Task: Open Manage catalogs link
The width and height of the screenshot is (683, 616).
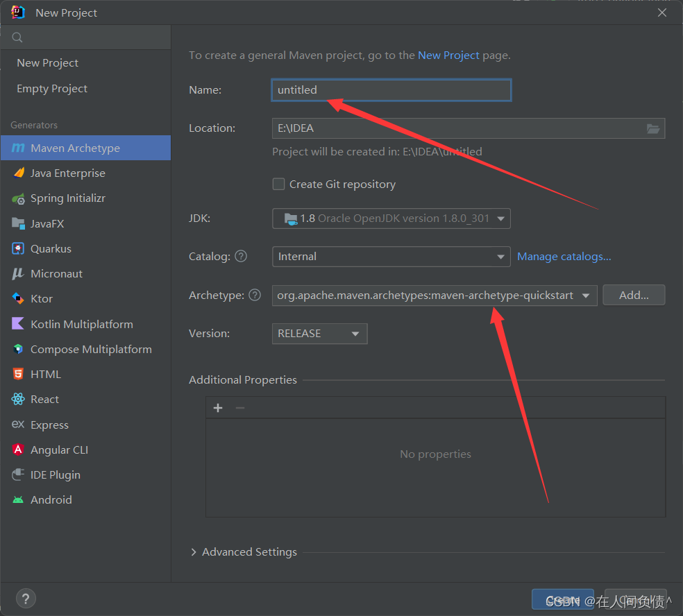Action: coord(564,257)
